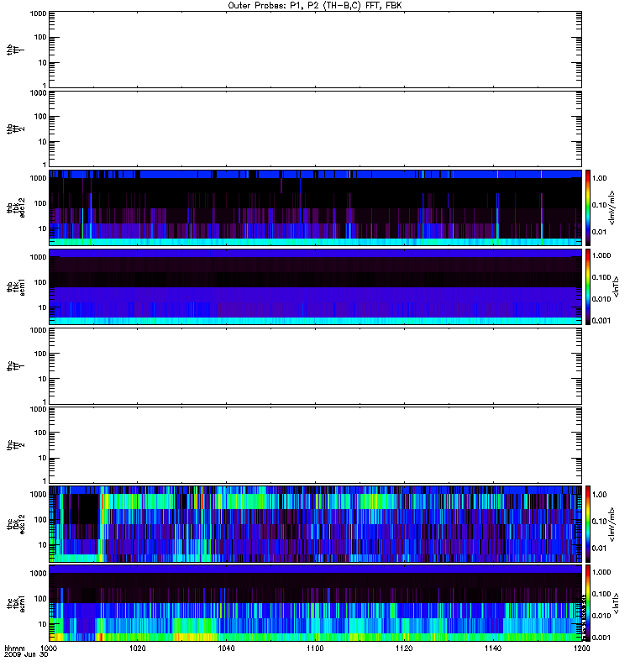The image size is (630, 672).
Task: Click the 'hhmm' time axis units label
Action: 14,648
